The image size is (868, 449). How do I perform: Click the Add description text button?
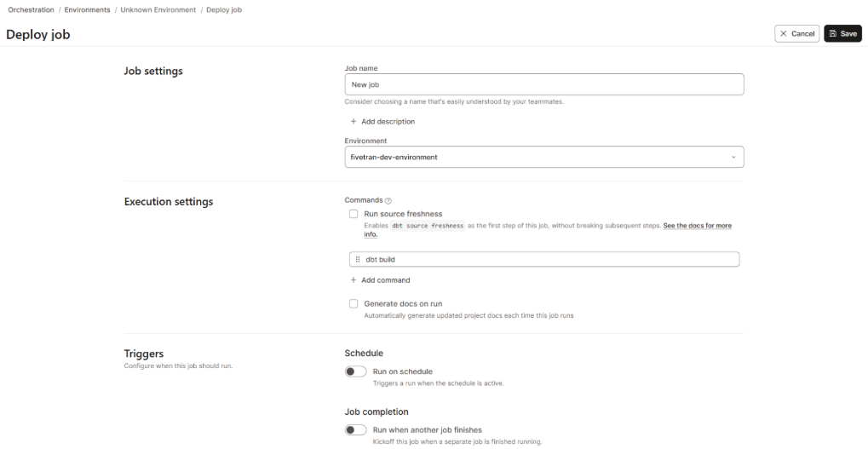(388, 122)
